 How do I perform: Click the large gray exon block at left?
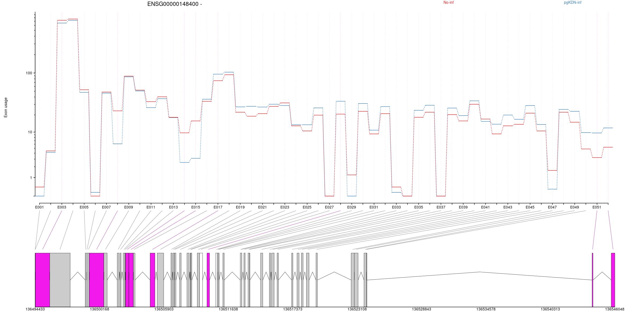tap(60, 280)
